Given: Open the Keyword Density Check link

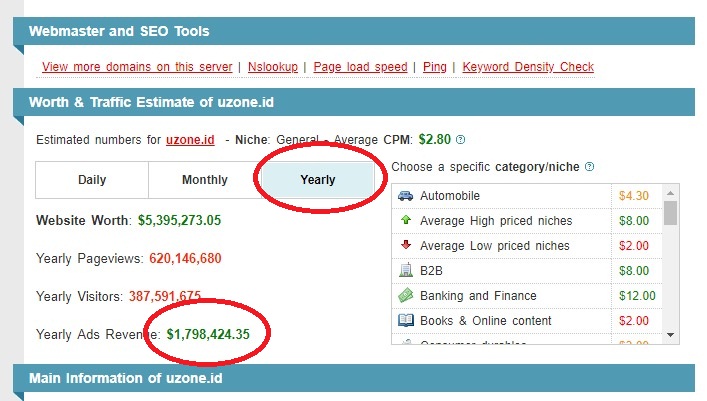Looking at the screenshot, I should (x=528, y=67).
